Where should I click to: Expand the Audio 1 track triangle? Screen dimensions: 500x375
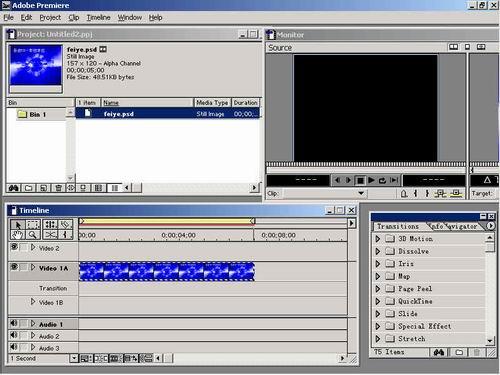tap(33, 323)
